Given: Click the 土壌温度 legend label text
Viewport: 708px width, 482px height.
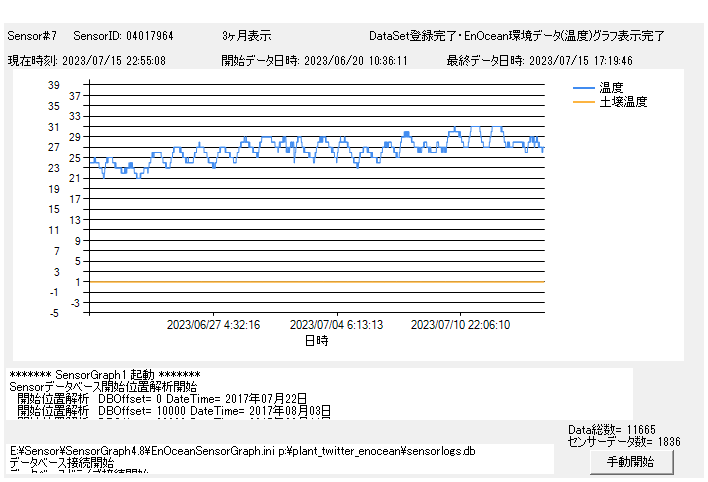Looking at the screenshot, I should click(623, 102).
